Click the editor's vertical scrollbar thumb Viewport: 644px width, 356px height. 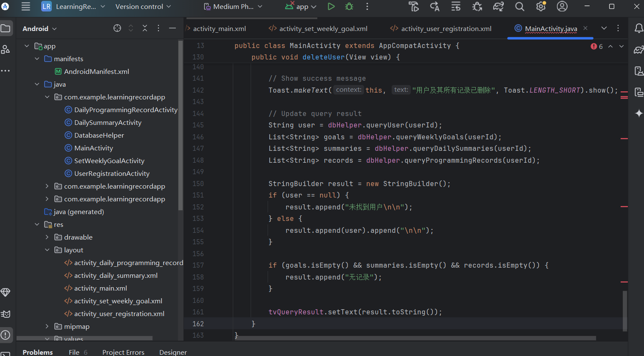tap(625, 311)
